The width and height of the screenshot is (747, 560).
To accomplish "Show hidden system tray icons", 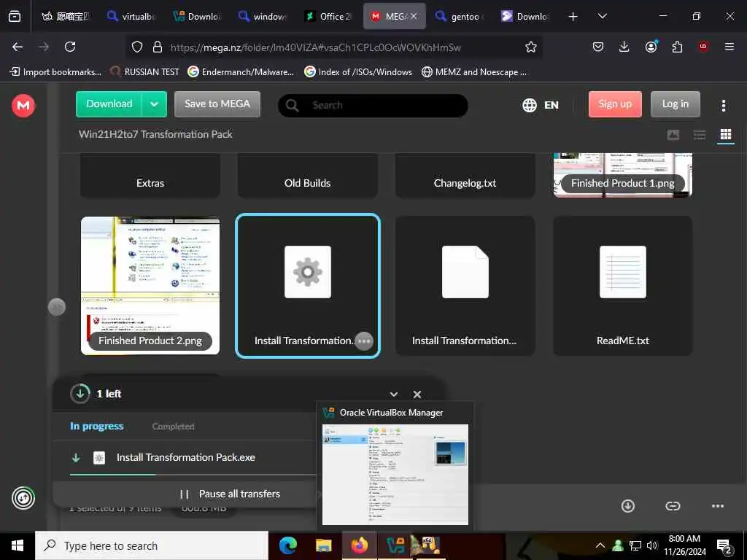I will (600, 545).
